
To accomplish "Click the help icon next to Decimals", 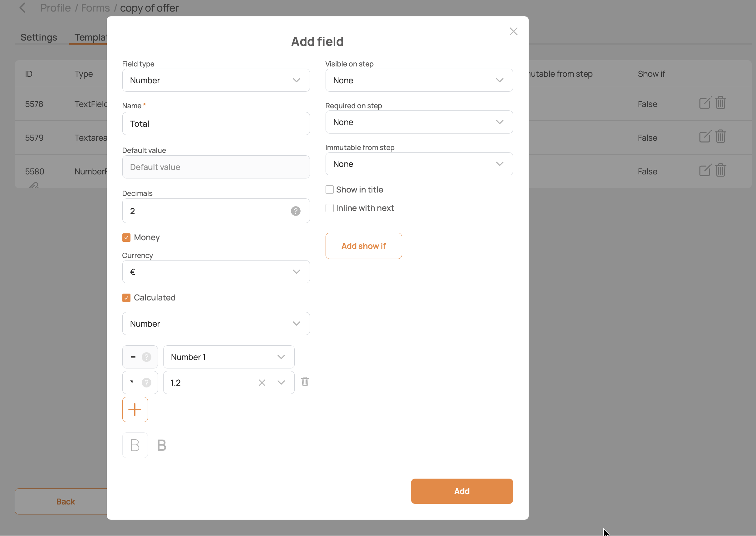I will (x=295, y=211).
